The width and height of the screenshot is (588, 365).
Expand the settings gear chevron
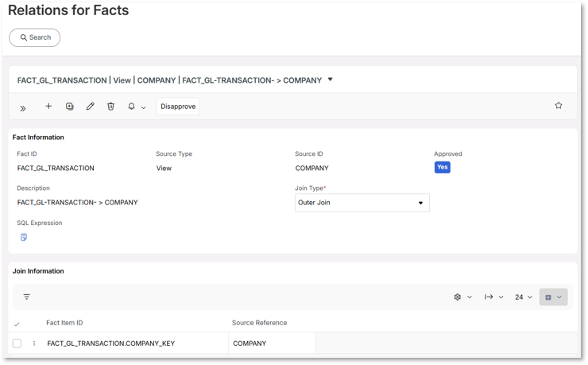coord(469,297)
